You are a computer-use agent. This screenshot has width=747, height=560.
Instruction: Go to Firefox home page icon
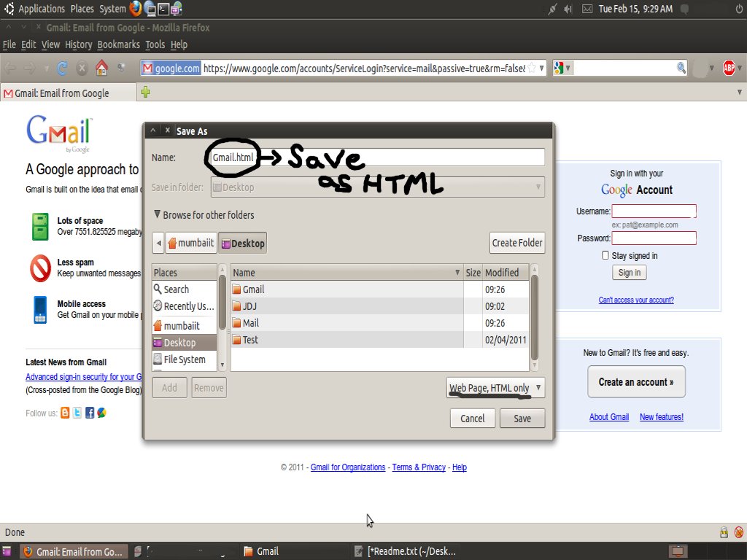coord(101,68)
